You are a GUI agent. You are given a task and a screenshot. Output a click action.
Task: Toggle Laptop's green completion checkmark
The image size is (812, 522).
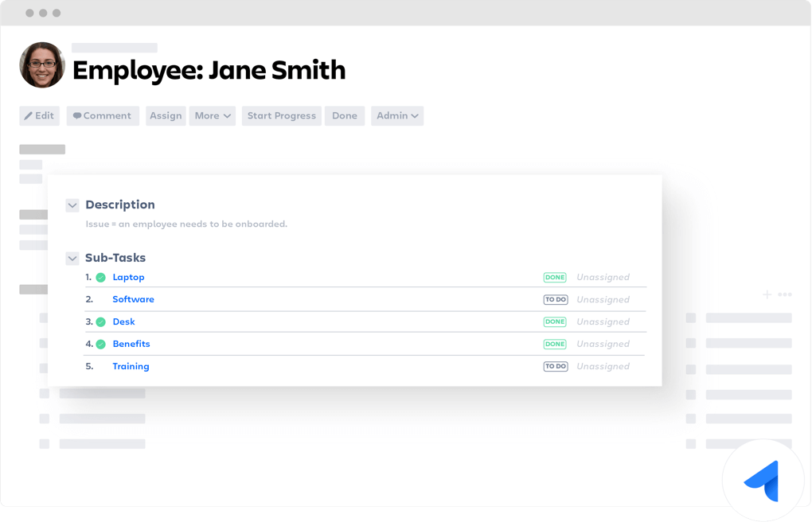click(100, 277)
